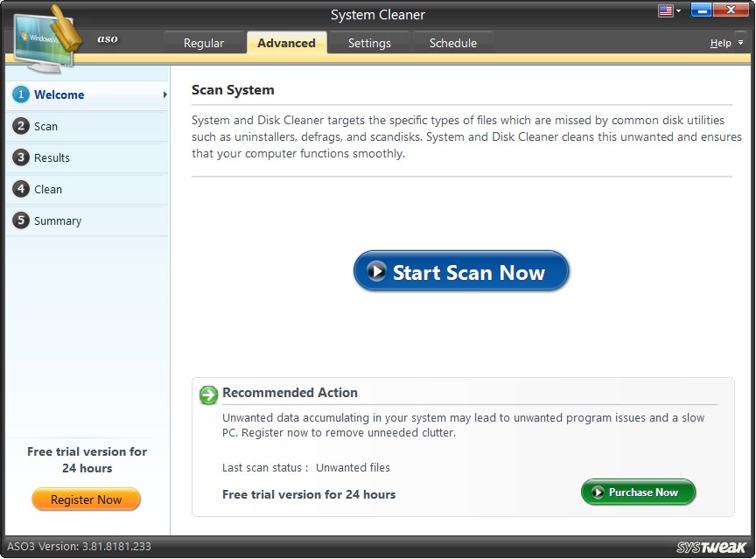Viewport: 756px width, 559px height.
Task: Click the green arrow icon beside Recommended Action
Action: click(x=207, y=395)
